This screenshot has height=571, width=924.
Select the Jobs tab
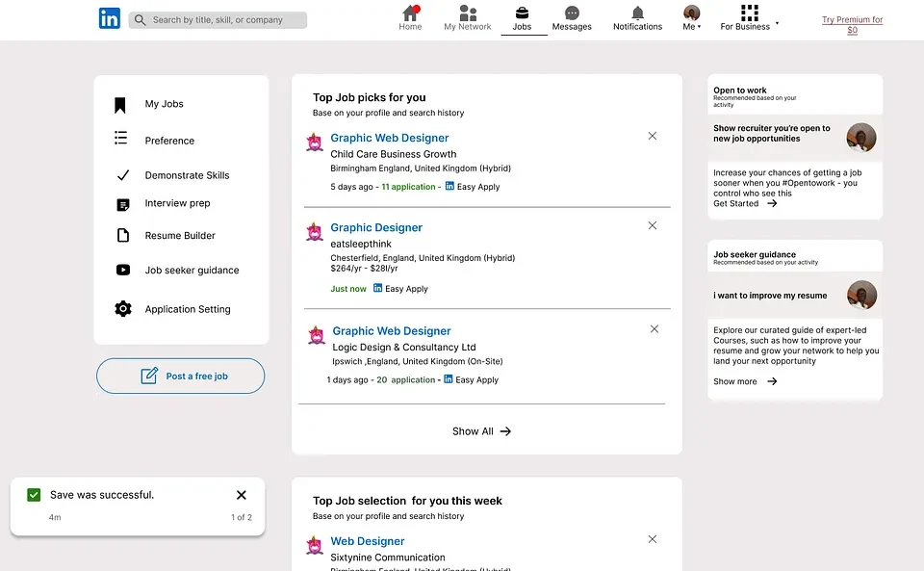point(522,18)
